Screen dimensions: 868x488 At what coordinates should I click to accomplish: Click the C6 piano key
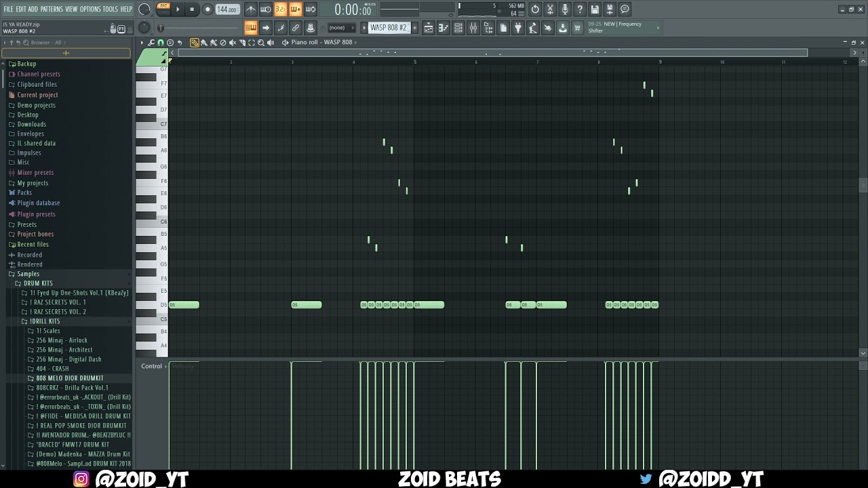(x=153, y=222)
